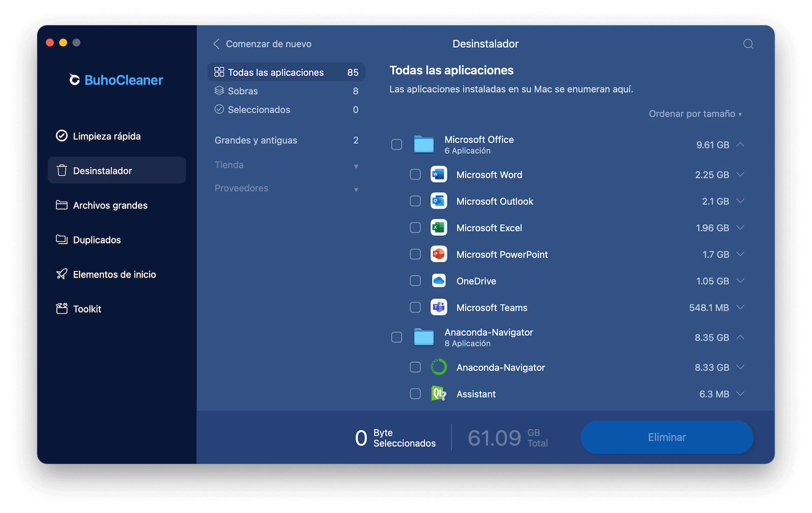Click the OneDrive cloud icon
Viewport: 812px width, 513px height.
click(x=439, y=281)
